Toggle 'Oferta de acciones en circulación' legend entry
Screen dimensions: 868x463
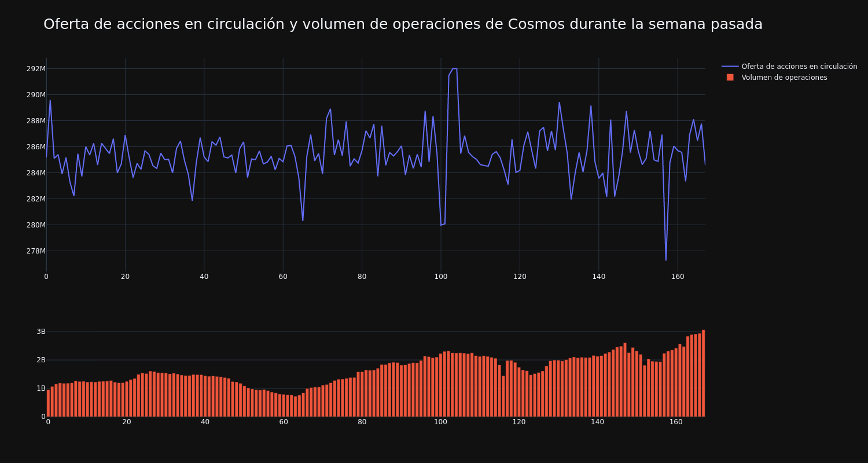[789, 67]
